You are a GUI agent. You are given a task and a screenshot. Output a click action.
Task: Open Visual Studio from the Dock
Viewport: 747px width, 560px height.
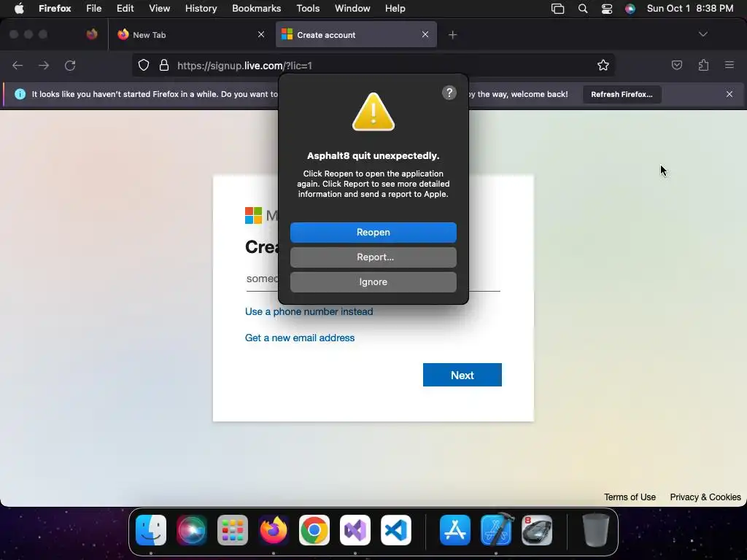(355, 530)
